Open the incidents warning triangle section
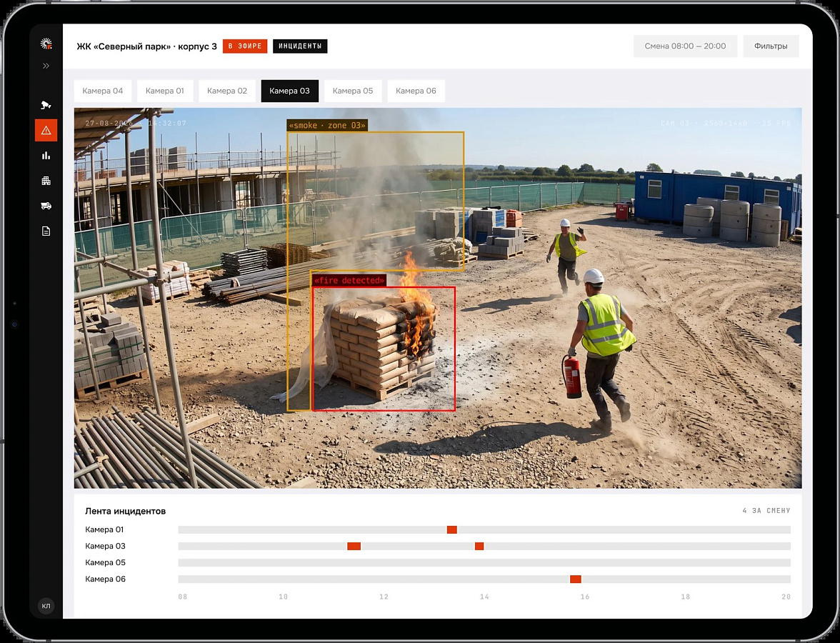The height and width of the screenshot is (643, 840). click(x=46, y=130)
